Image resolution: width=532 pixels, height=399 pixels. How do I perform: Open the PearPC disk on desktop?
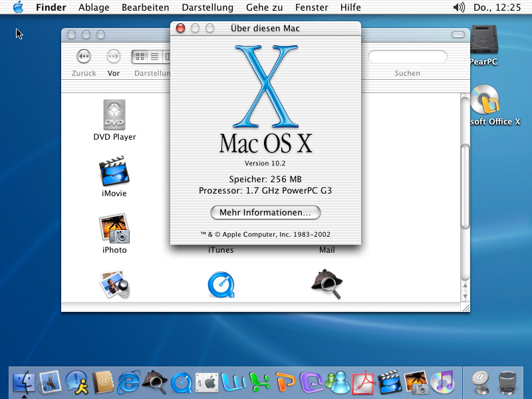pyautogui.click(x=484, y=39)
